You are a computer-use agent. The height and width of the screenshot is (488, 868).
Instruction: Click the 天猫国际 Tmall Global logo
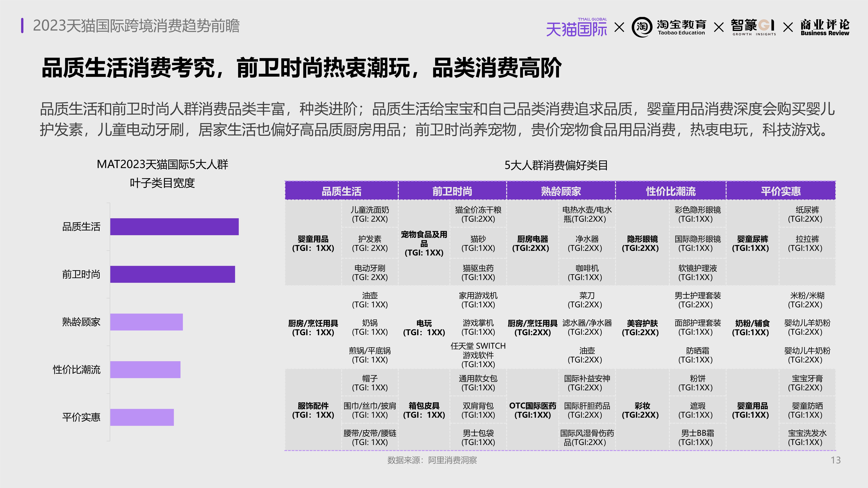577,27
